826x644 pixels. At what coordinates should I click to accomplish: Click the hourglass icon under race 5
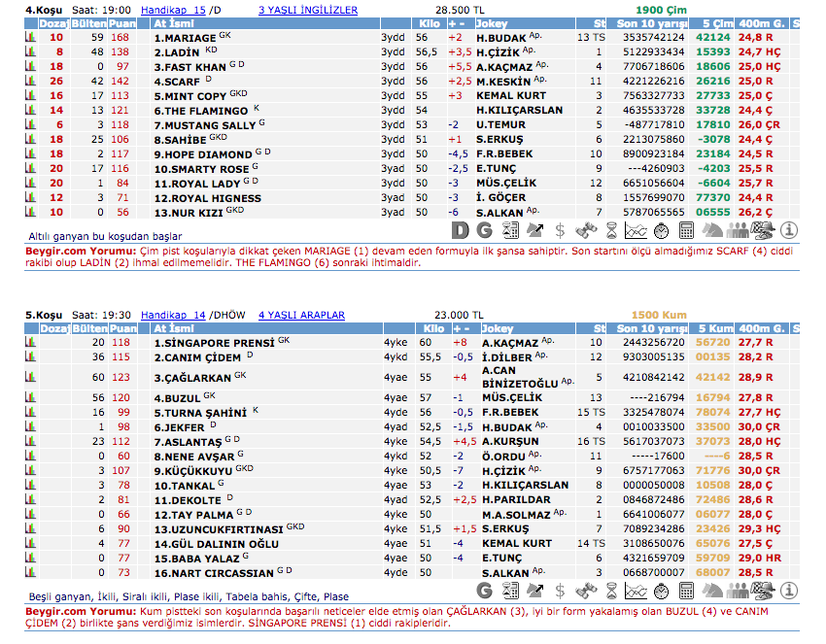point(611,591)
